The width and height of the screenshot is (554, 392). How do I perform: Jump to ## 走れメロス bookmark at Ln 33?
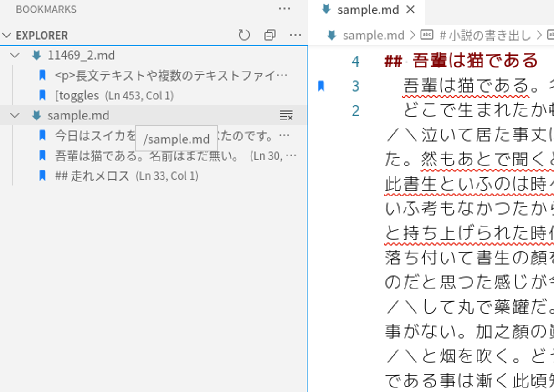click(127, 175)
